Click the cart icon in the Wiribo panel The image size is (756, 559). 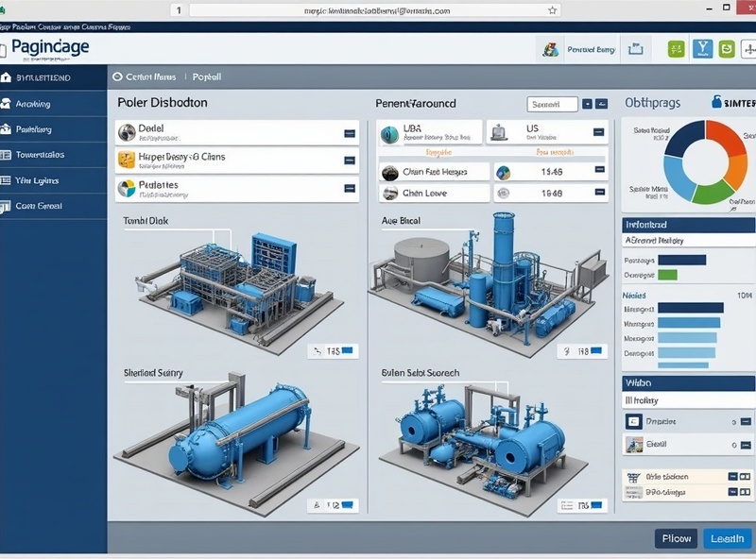tap(633, 478)
